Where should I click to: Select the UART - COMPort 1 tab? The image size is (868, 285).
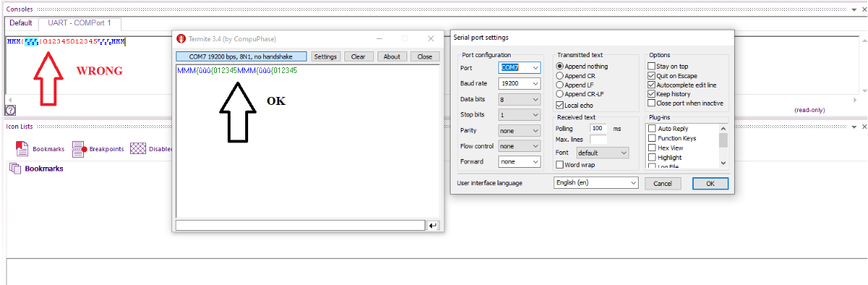[80, 23]
